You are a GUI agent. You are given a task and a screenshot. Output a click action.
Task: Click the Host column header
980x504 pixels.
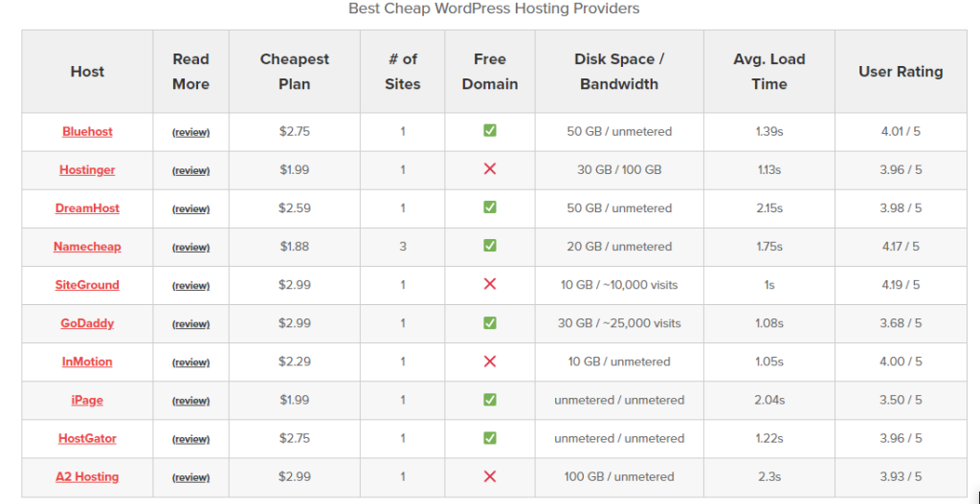click(x=87, y=71)
